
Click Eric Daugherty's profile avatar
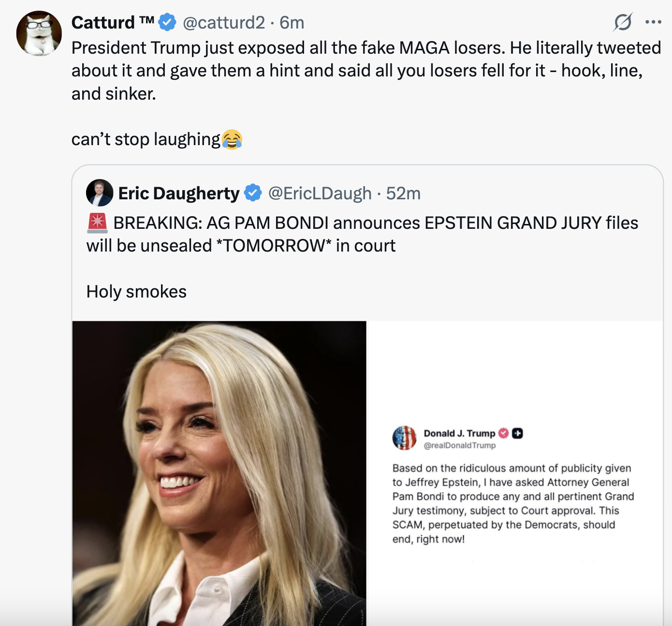[100, 193]
